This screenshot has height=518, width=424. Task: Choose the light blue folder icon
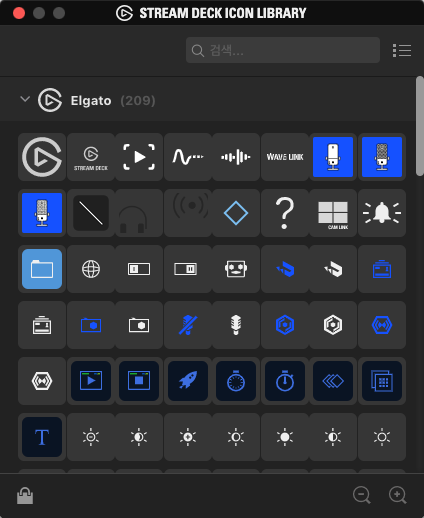pyautogui.click(x=42, y=269)
